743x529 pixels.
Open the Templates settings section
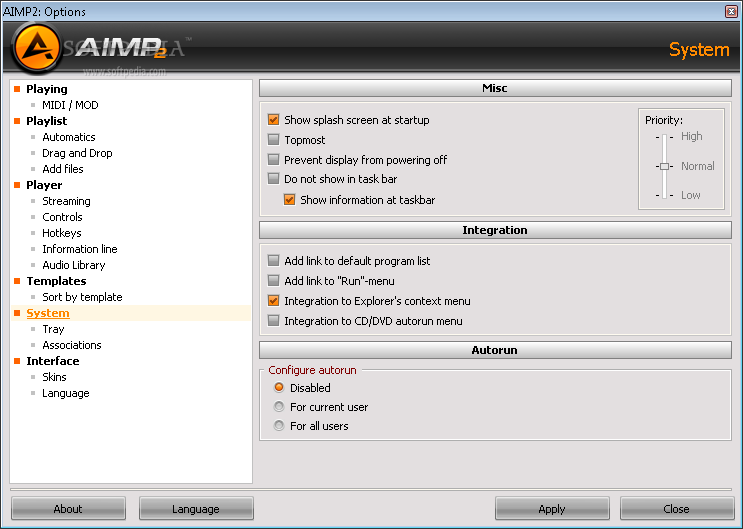[x=56, y=281]
